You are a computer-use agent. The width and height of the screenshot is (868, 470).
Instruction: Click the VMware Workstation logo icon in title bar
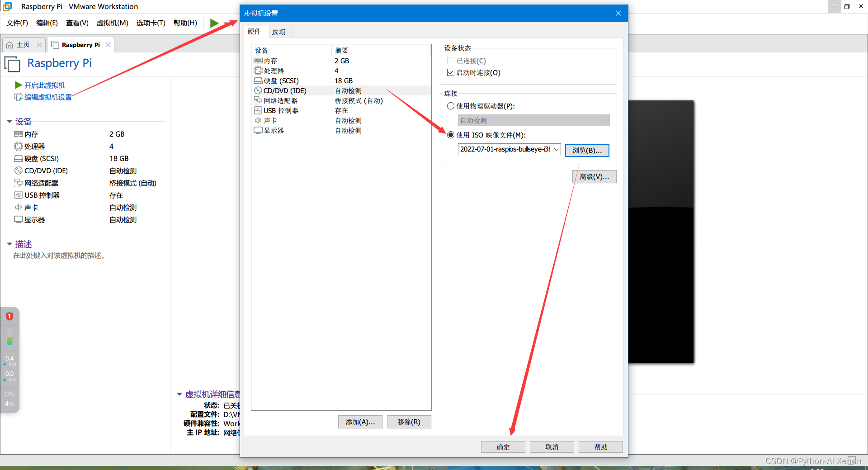click(x=7, y=6)
